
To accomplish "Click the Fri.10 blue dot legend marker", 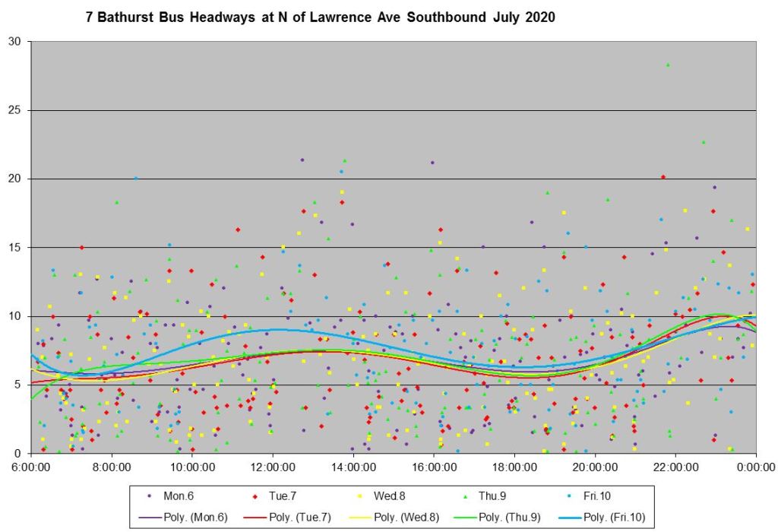I will [570, 496].
